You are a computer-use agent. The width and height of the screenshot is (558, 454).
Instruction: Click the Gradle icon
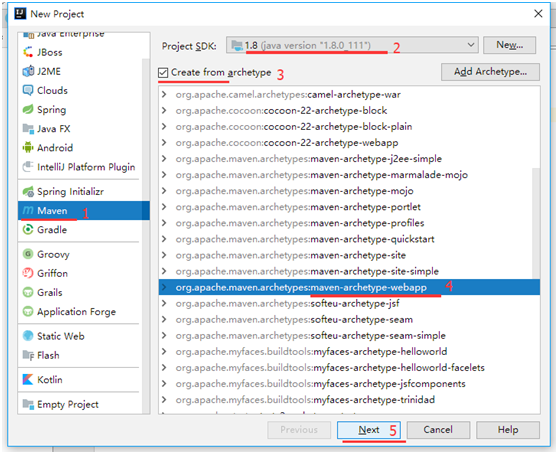point(28,229)
